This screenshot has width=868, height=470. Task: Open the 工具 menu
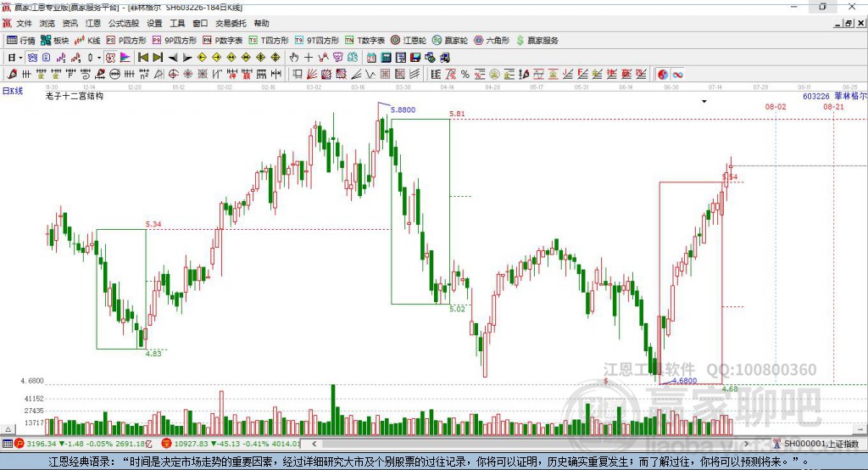click(177, 23)
